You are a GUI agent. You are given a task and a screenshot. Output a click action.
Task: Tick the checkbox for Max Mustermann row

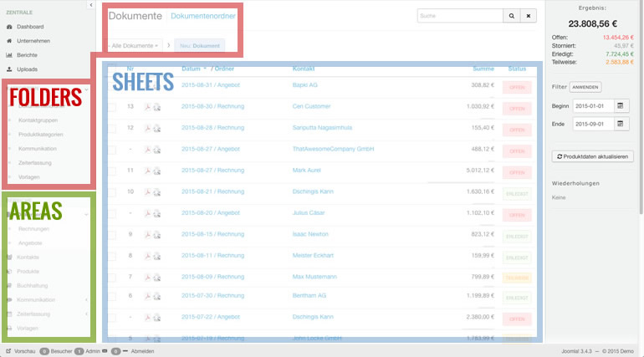click(112, 278)
